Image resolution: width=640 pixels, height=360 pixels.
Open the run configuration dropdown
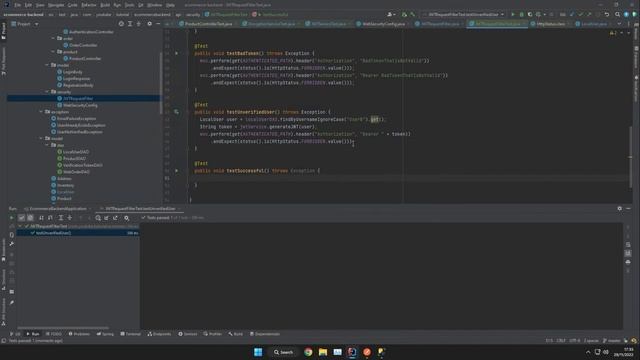(x=464, y=14)
